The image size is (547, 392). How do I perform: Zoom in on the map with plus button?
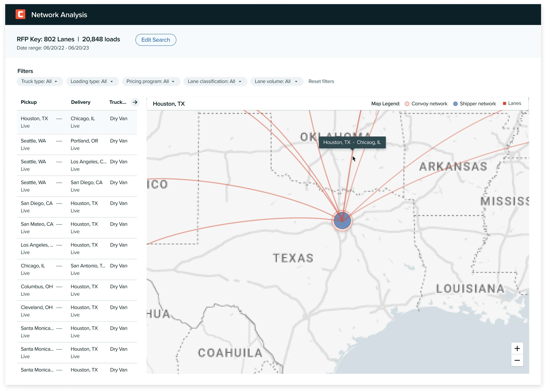517,348
